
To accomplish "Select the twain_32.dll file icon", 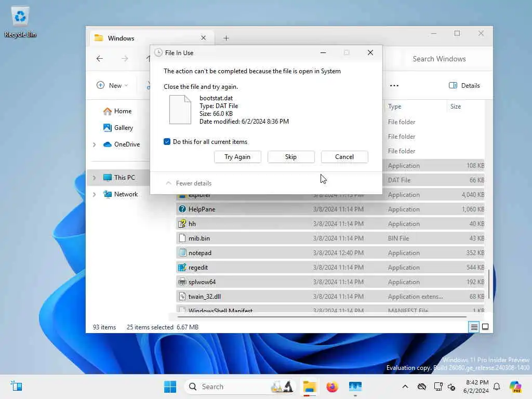I will [x=182, y=297].
